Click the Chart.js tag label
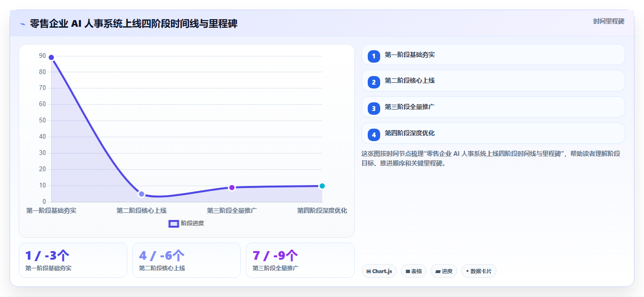 (382, 271)
